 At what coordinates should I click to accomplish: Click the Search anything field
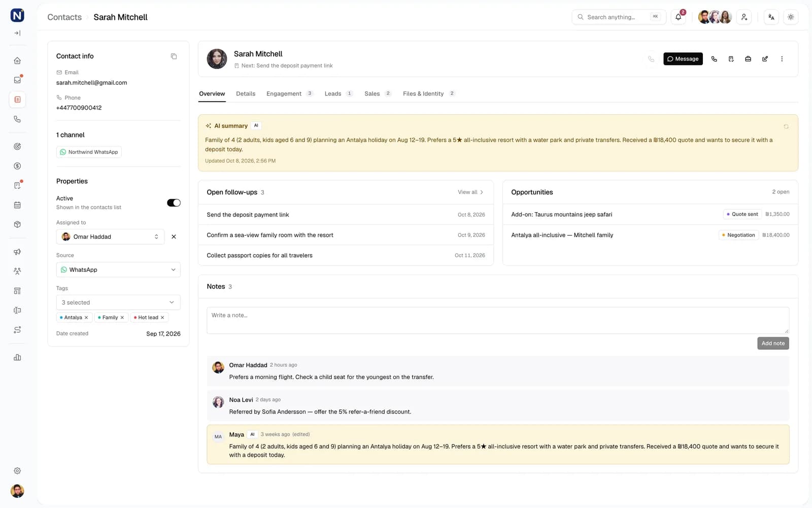coord(619,17)
